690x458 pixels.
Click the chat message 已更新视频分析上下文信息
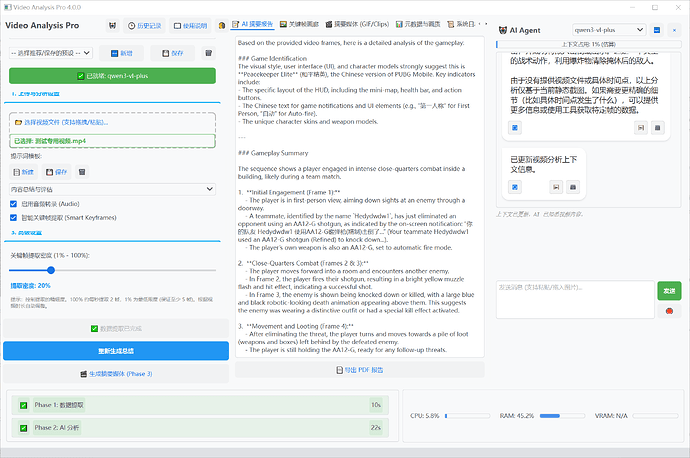543,164
